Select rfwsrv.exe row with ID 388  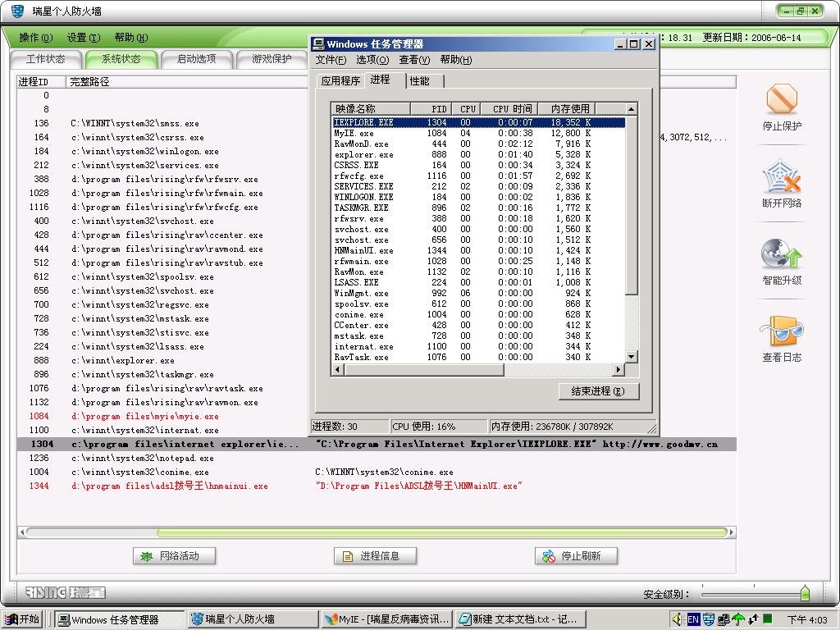pos(163,179)
